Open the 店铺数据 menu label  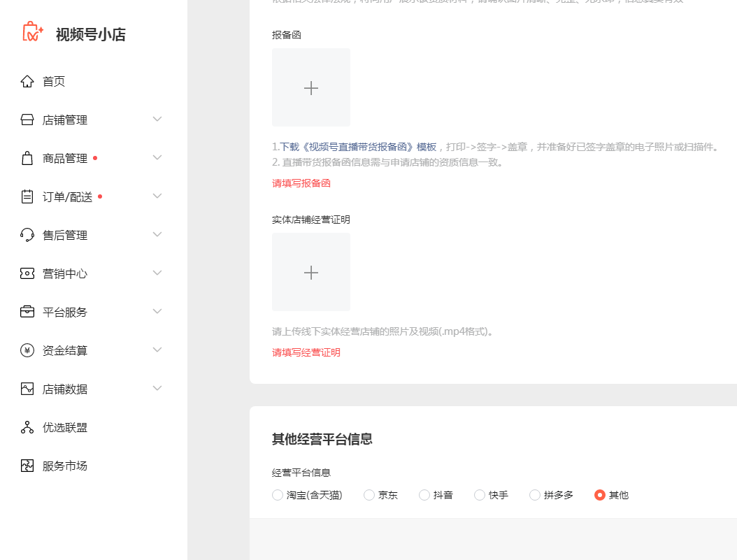[65, 389]
